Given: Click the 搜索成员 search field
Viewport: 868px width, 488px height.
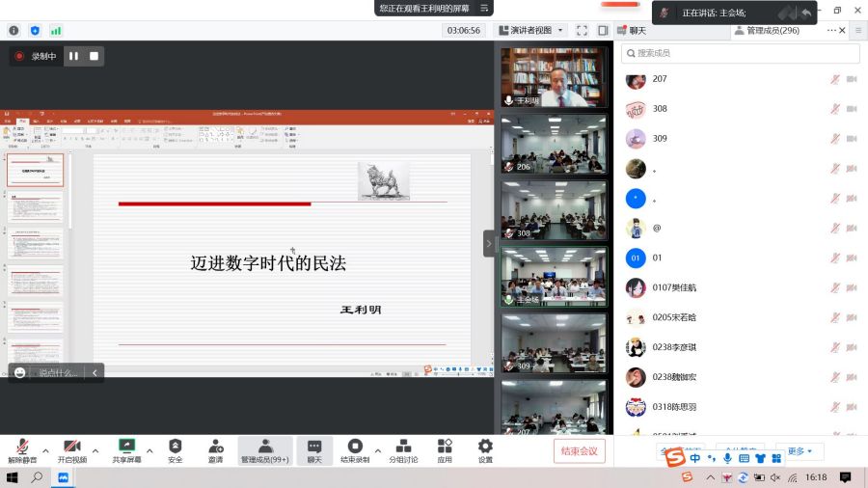Looking at the screenshot, I should 740,53.
